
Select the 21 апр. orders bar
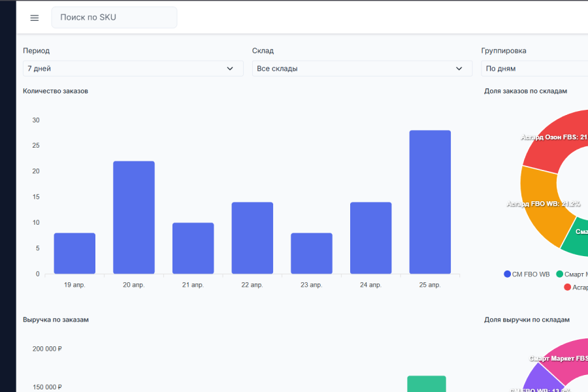[193, 248]
